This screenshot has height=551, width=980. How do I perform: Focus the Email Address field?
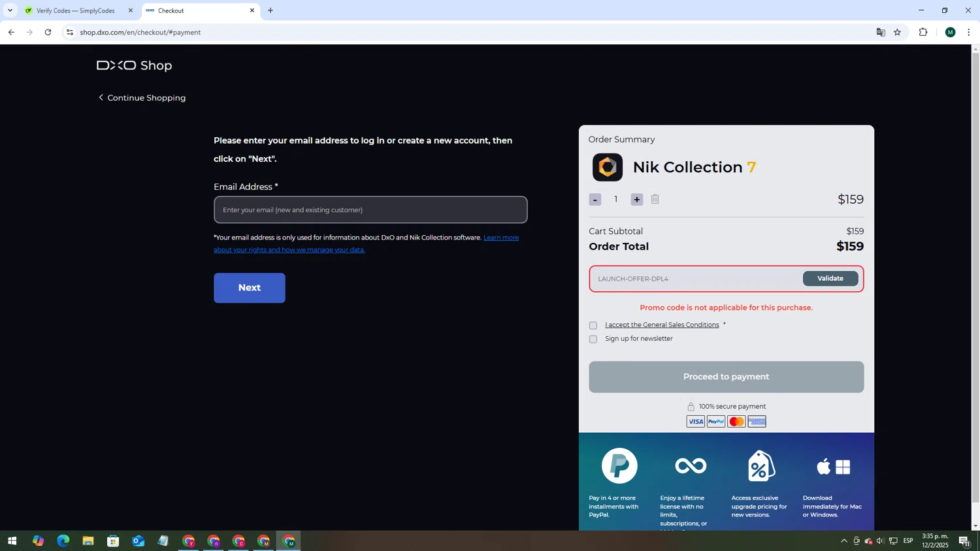(x=370, y=210)
